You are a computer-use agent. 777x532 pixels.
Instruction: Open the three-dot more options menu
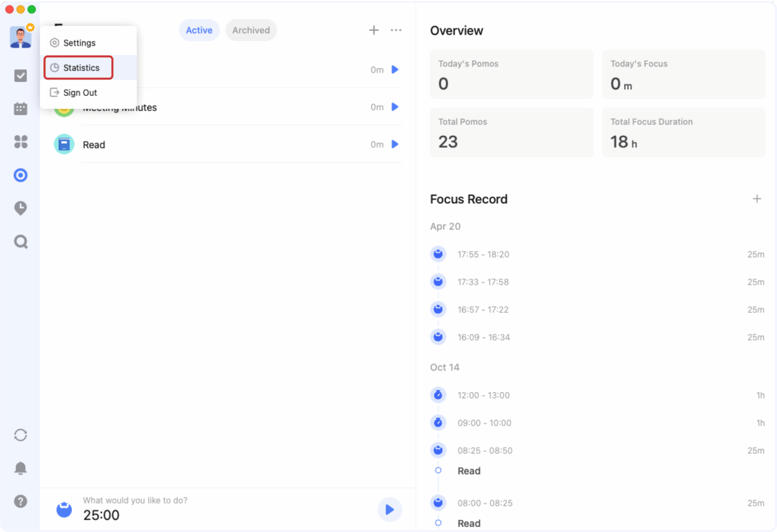click(x=396, y=30)
